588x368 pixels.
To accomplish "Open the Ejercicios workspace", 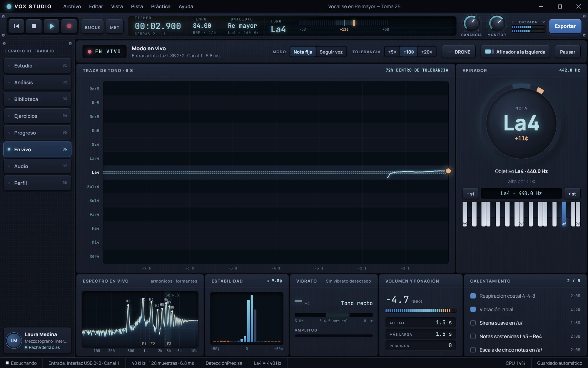I will (37, 116).
